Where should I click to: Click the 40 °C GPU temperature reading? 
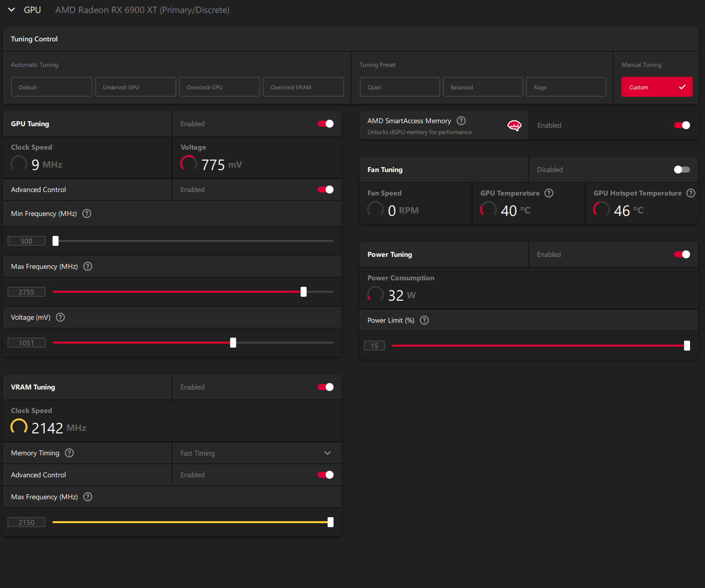516,210
